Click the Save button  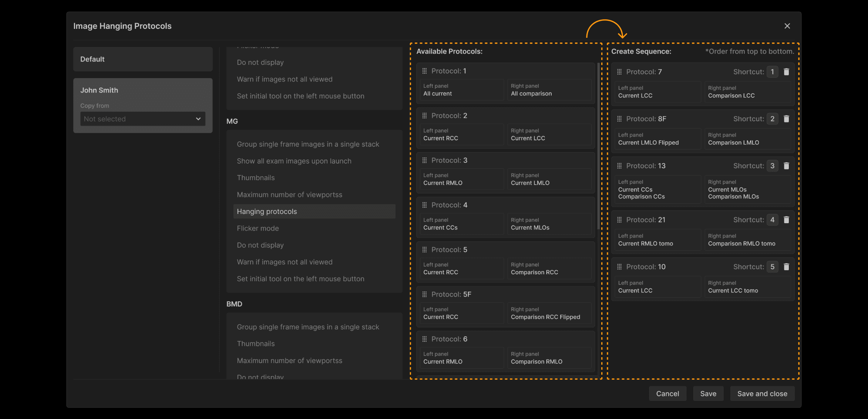click(708, 393)
